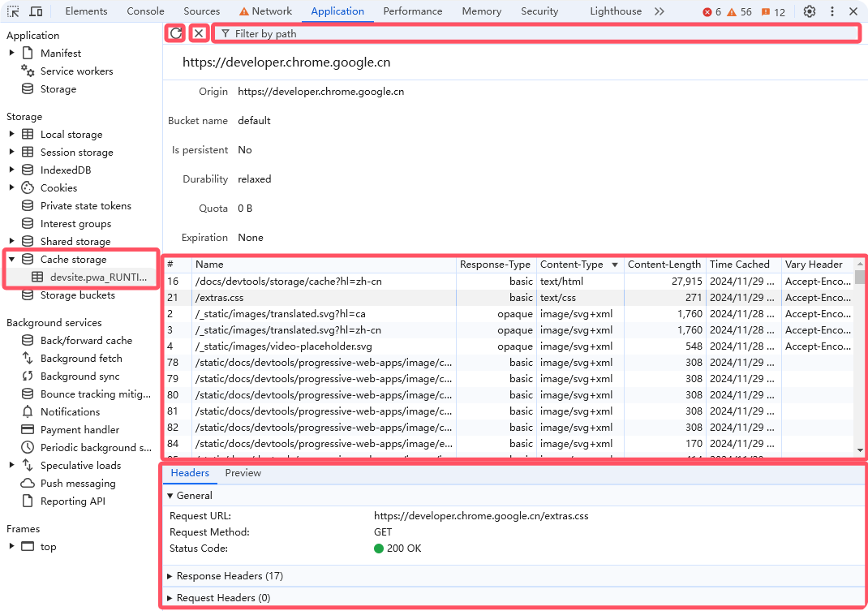868x611 pixels.
Task: Open the three-dot customize DevTools menu
Action: pyautogui.click(x=831, y=11)
